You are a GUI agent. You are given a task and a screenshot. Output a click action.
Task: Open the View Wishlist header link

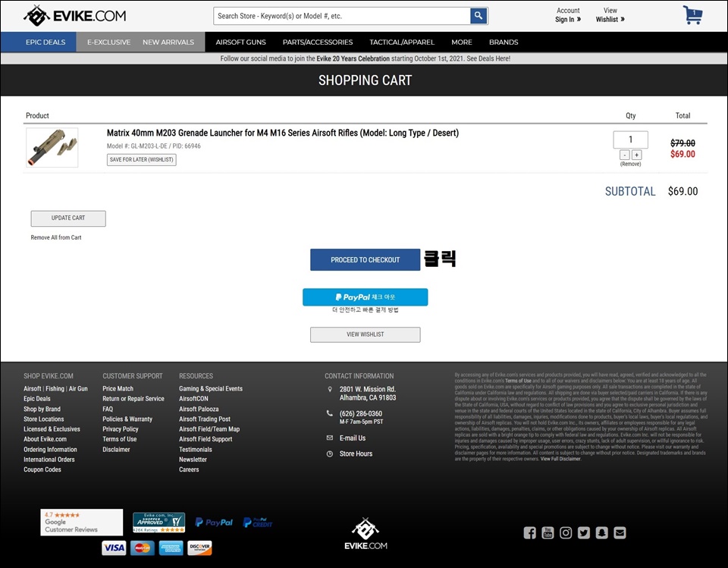(x=610, y=15)
